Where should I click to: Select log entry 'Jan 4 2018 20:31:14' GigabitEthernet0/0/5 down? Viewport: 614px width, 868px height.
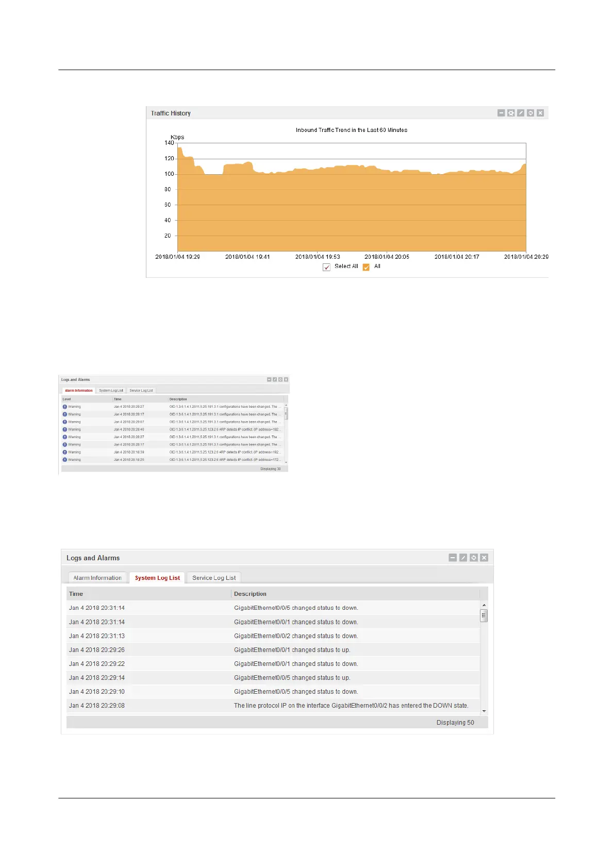[273, 608]
